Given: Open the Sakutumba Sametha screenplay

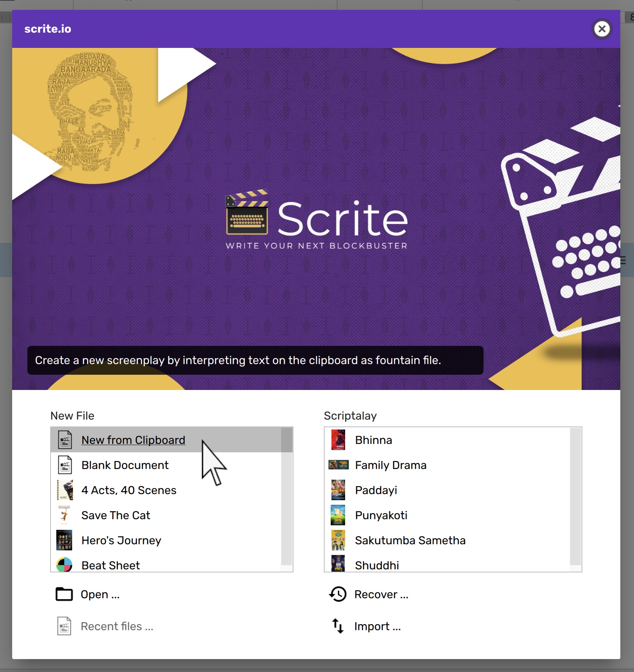Looking at the screenshot, I should click(410, 540).
